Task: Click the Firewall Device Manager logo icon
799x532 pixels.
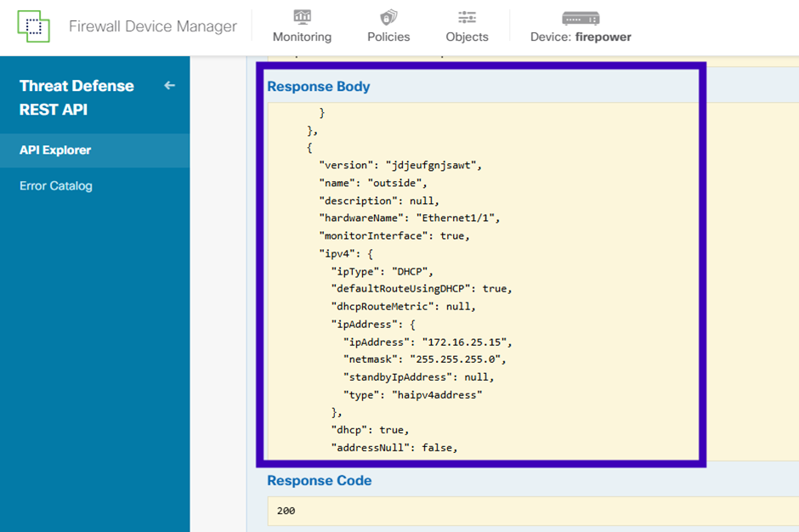Action: (34, 26)
